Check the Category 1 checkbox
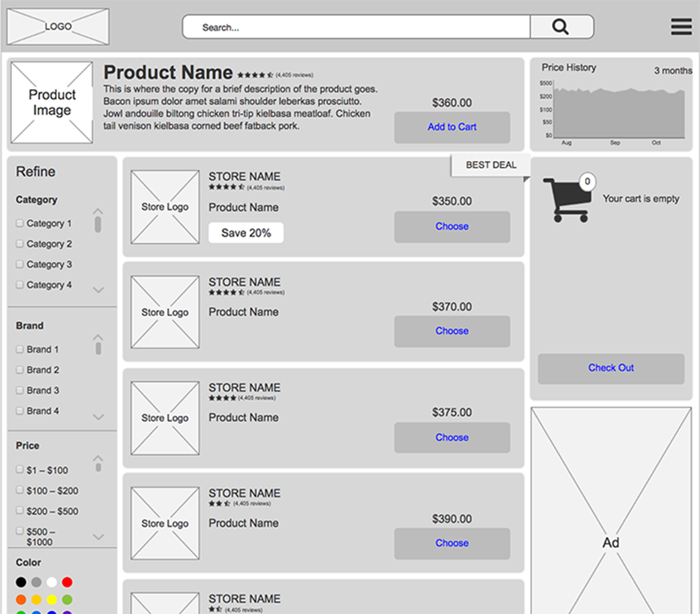The image size is (700, 614). point(19,223)
